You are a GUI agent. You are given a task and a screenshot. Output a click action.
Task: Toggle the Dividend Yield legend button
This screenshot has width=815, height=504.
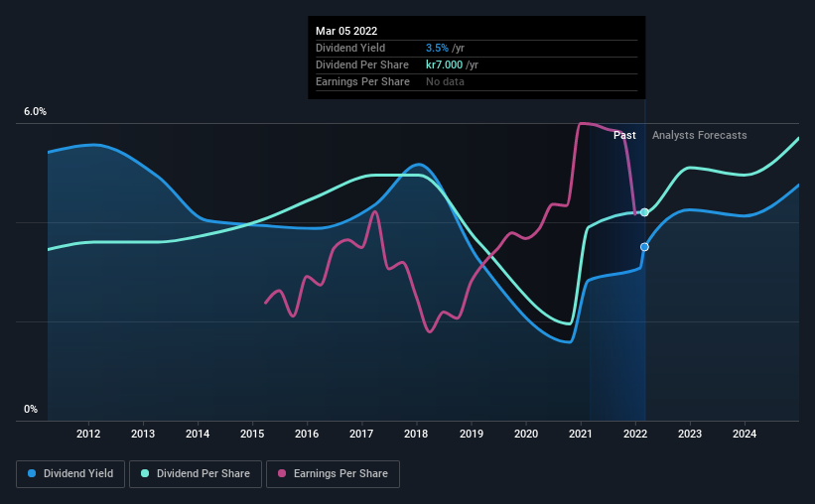[x=70, y=474]
